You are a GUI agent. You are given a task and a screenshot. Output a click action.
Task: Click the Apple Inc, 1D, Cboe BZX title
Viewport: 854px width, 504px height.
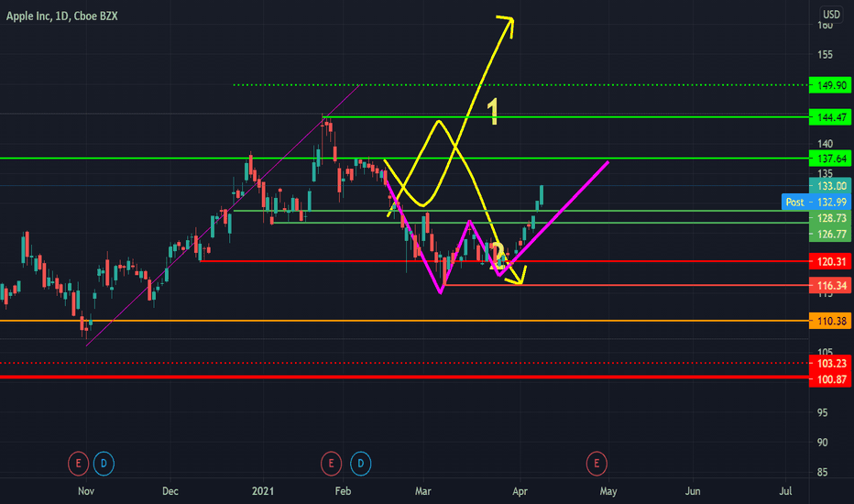(x=62, y=16)
